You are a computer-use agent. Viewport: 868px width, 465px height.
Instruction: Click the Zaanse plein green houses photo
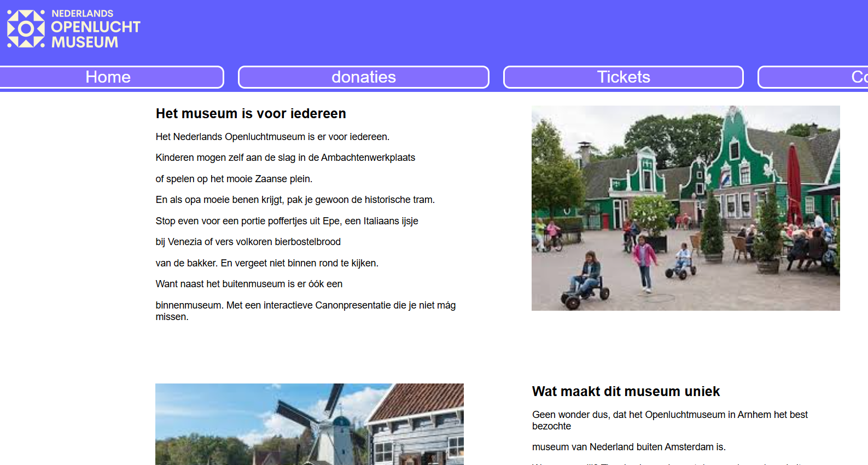685,208
